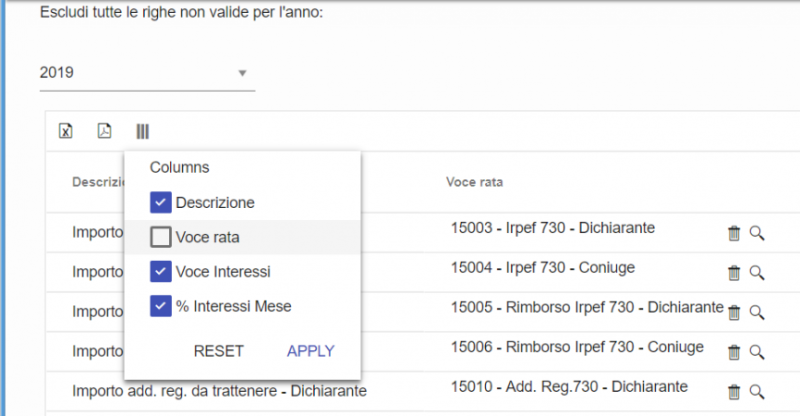This screenshot has height=416, width=800.
Task: Export table to Excel icon
Action: point(66,131)
